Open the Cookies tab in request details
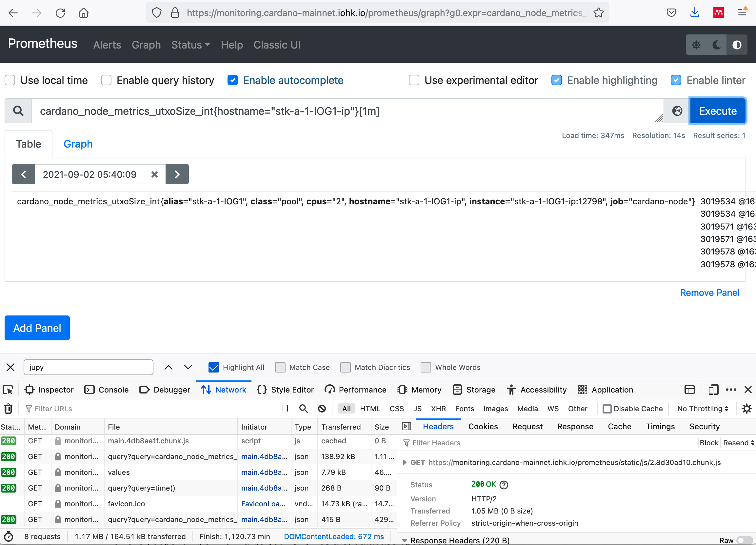756x545 pixels. 483,426
